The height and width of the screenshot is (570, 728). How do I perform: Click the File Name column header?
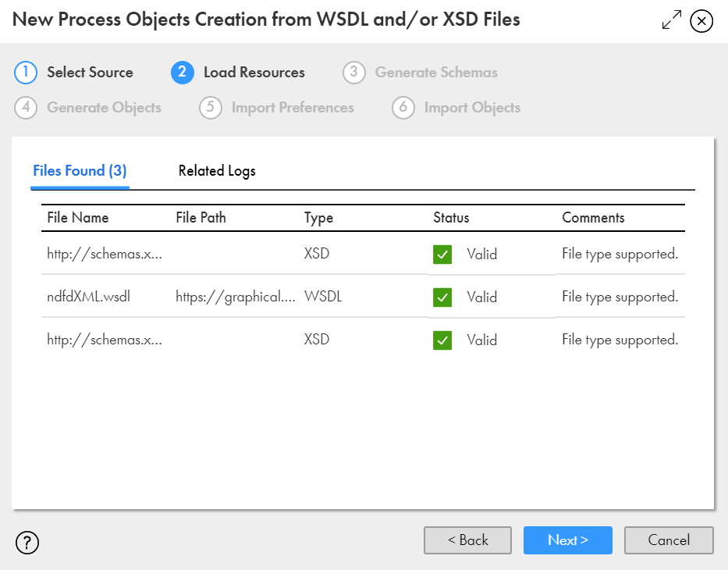[x=78, y=217]
